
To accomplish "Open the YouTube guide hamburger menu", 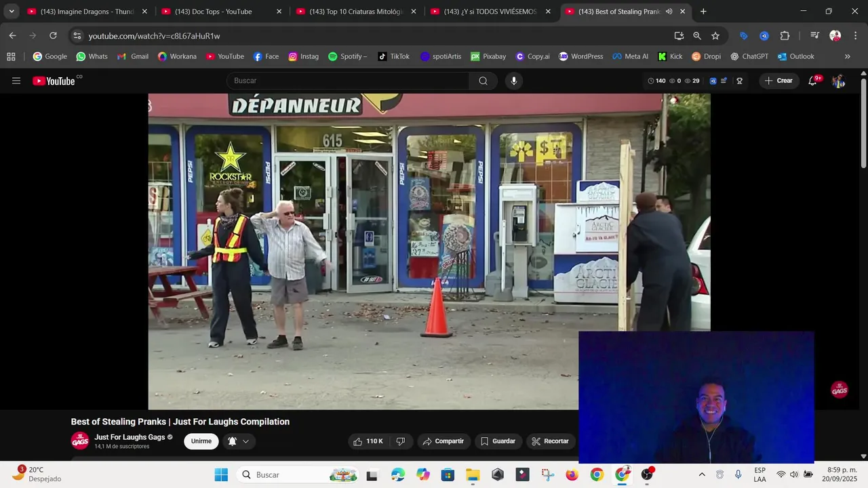I will (16, 81).
